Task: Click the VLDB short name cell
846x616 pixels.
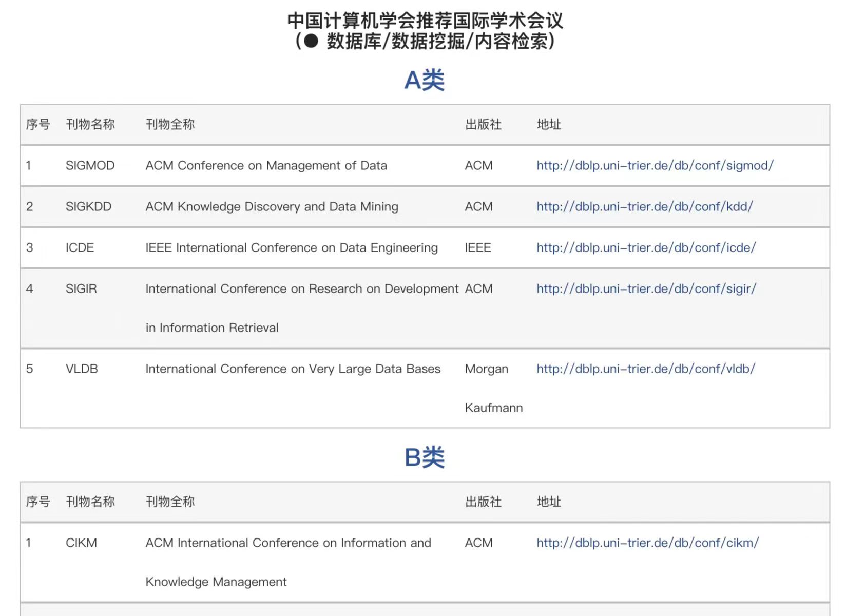Action: [82, 369]
